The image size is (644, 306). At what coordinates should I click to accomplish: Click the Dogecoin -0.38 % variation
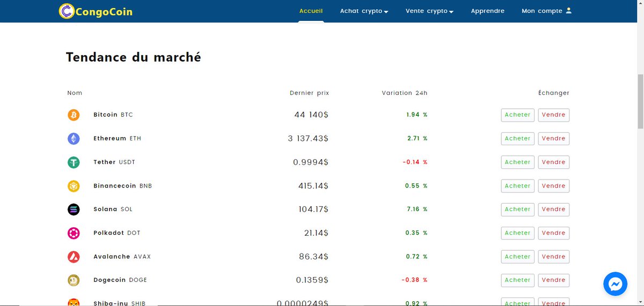[415, 280]
